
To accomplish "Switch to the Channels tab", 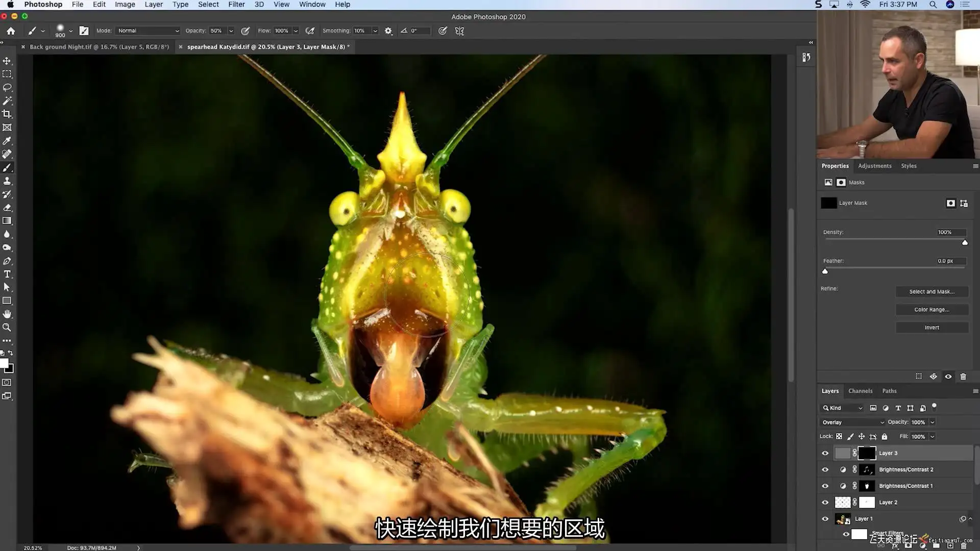I will tap(860, 391).
